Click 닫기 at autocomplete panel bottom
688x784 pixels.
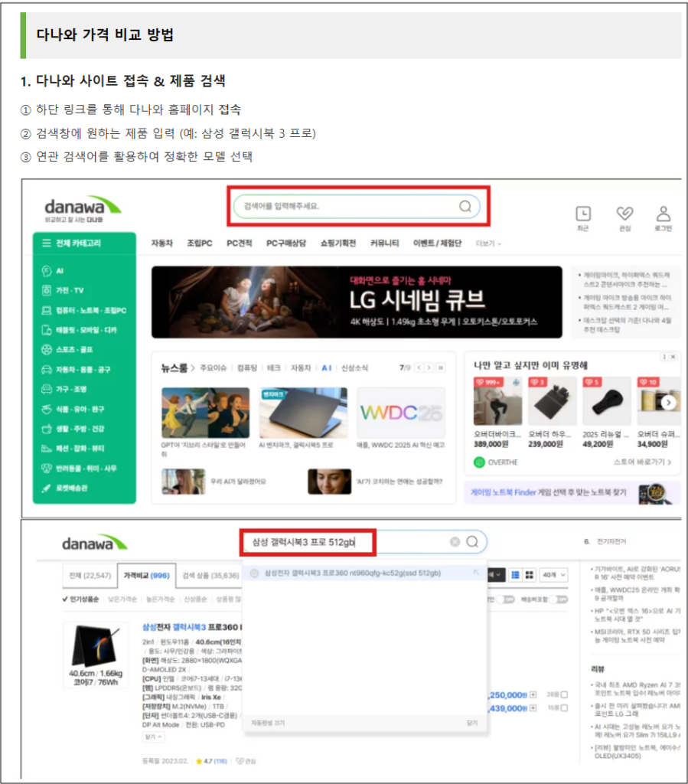pos(472,723)
